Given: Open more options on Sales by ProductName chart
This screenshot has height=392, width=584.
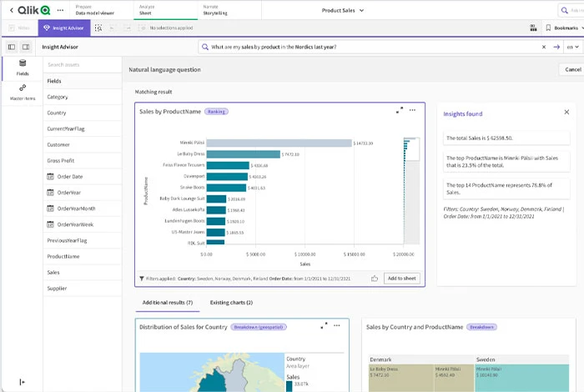Looking at the screenshot, I should click(x=414, y=110).
